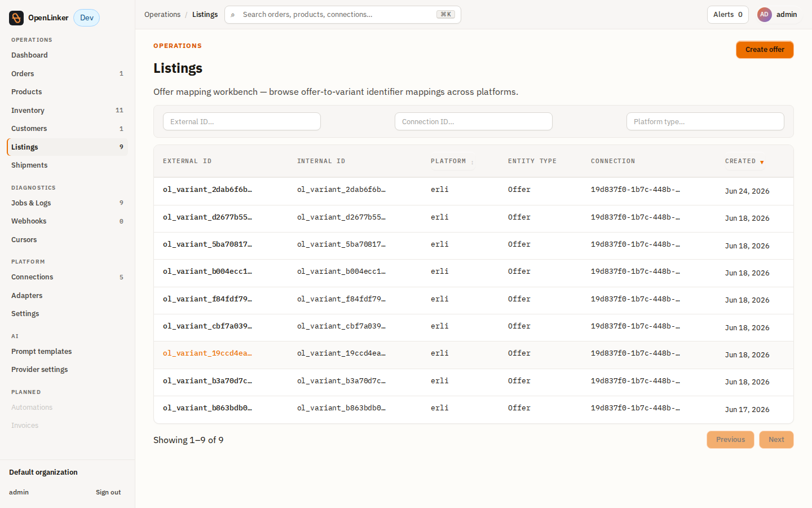This screenshot has height=508, width=812.
Task: Open Jobs & Logs diagnostics
Action: [x=67, y=203]
